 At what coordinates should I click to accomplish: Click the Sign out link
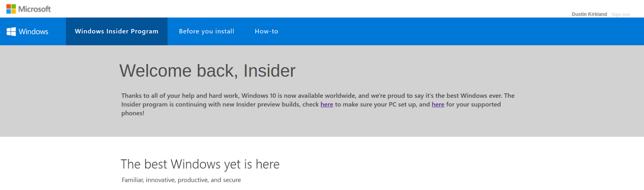click(620, 14)
